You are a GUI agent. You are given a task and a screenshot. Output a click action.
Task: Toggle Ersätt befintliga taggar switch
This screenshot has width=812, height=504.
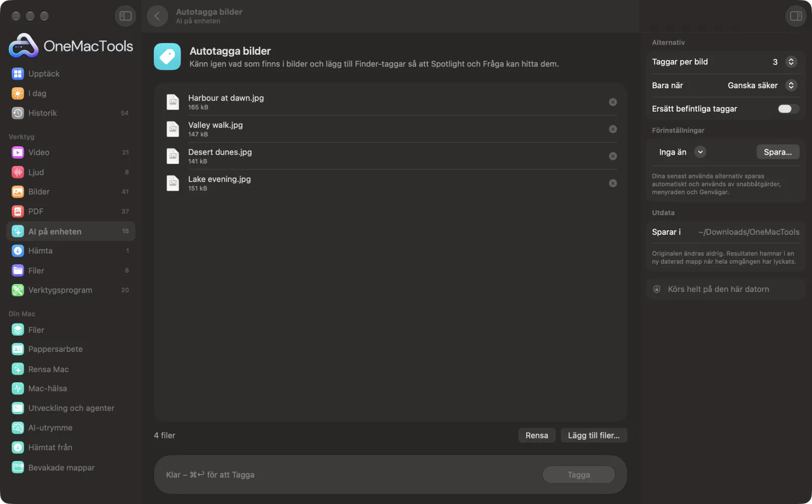(x=788, y=109)
